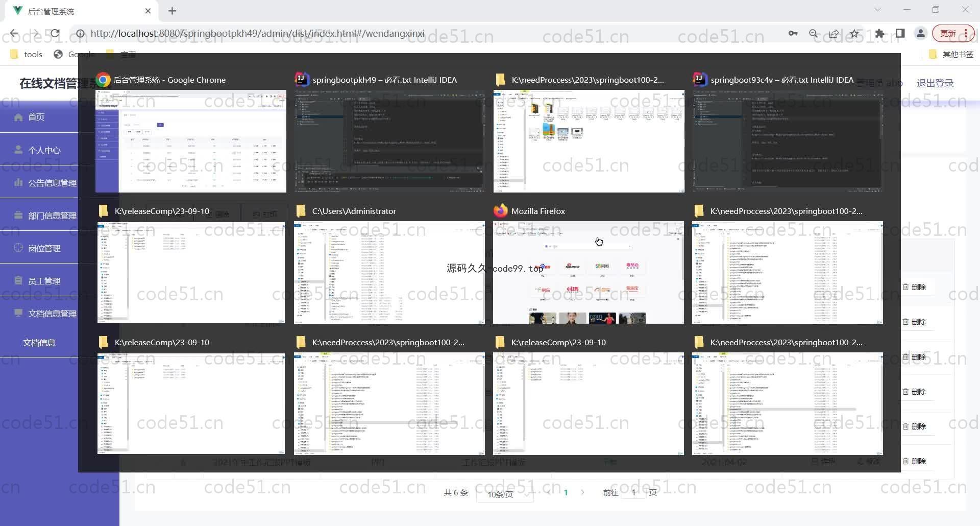
Task: Switch to C:\Users\Administrator Explorer thumbnail
Action: click(x=389, y=272)
